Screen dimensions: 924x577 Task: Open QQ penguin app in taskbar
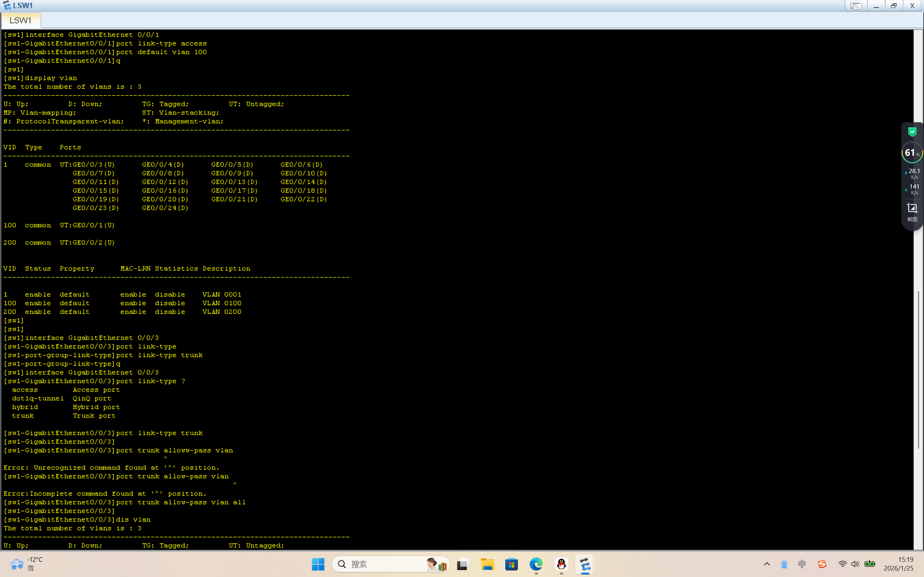point(561,564)
